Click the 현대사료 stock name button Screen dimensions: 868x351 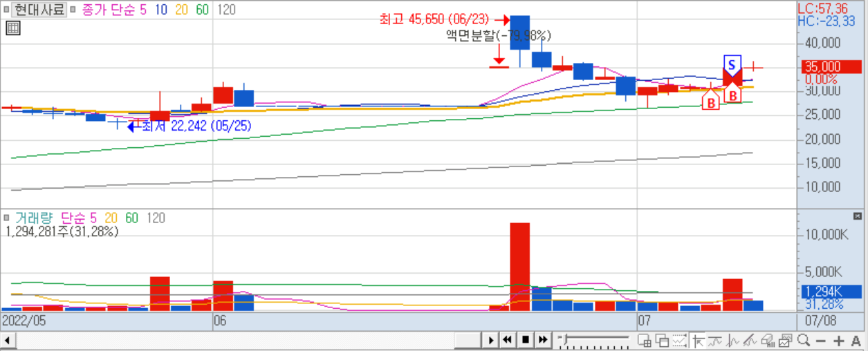coord(39,10)
